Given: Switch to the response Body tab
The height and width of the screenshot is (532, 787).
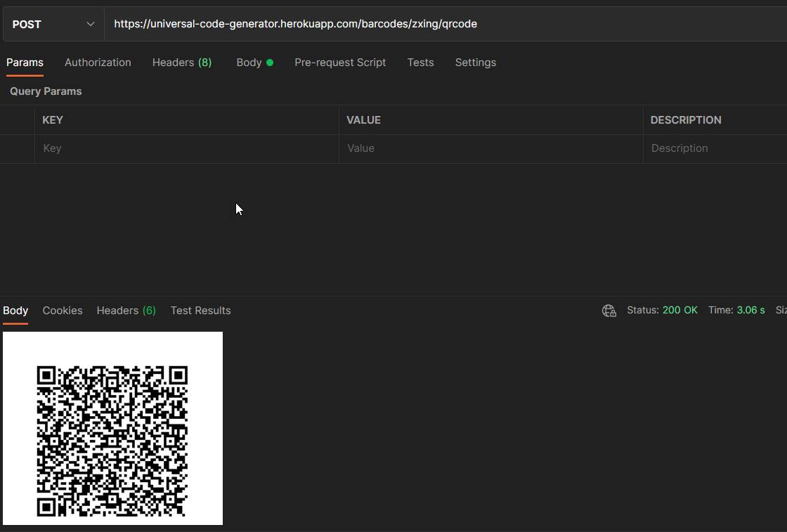Looking at the screenshot, I should tap(15, 310).
